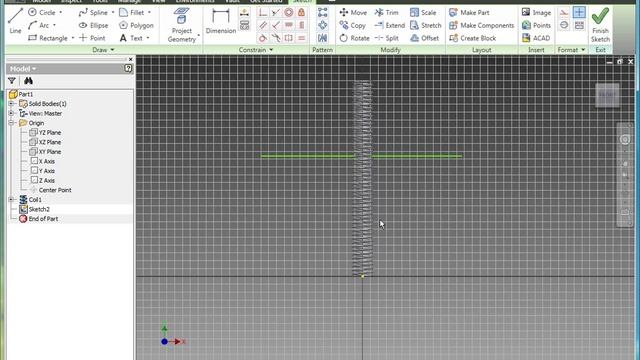
Task: Open the Circle dropdown arrow
Action: tap(61, 13)
